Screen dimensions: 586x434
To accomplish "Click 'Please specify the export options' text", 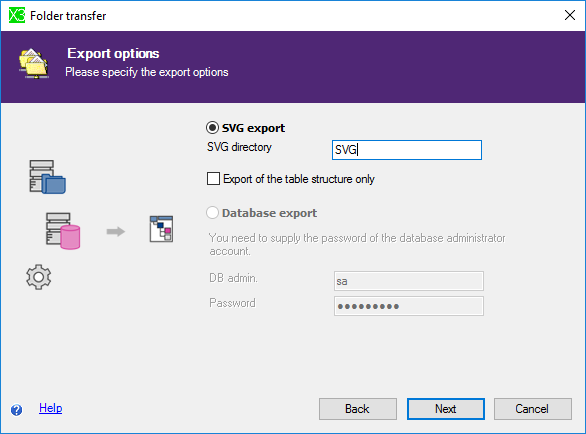I will (146, 72).
